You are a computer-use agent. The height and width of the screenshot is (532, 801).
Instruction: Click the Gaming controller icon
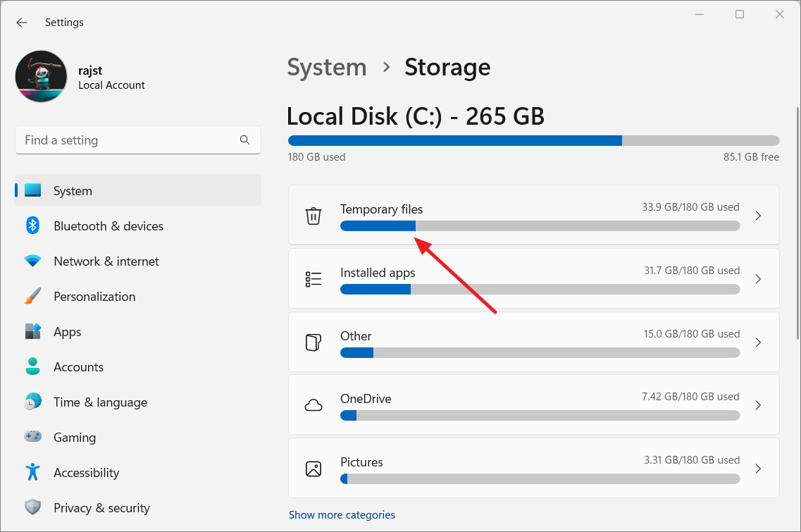[32, 437]
